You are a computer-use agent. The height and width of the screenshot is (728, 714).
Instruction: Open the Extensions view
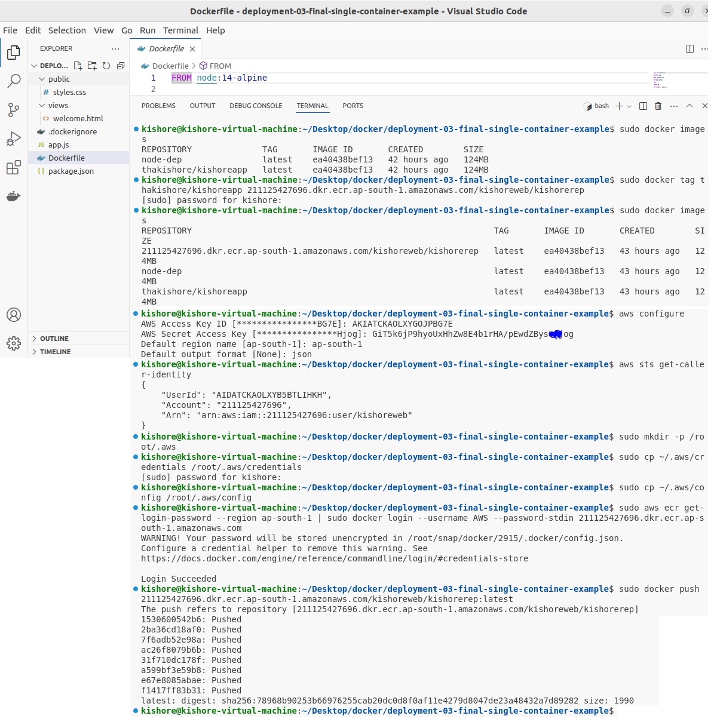coord(14,168)
